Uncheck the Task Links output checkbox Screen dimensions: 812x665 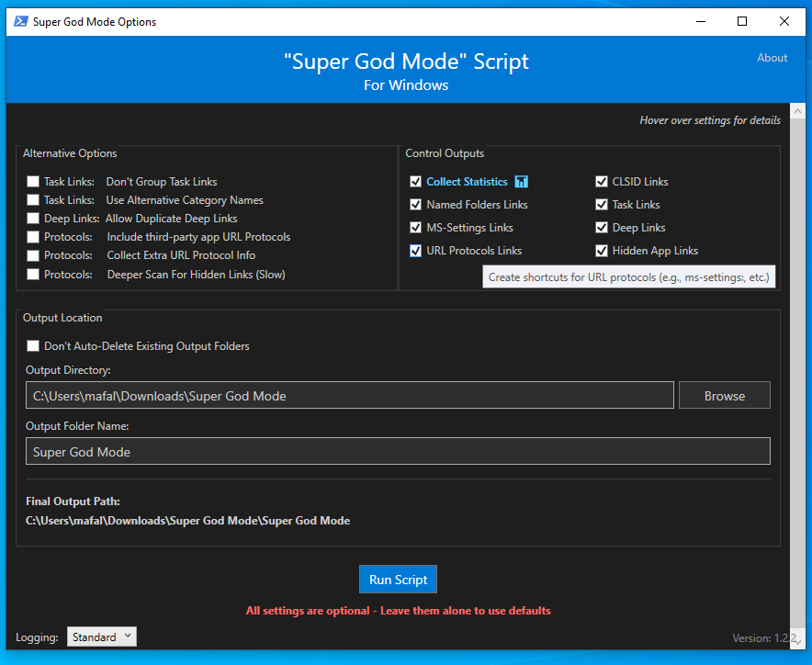pos(602,205)
